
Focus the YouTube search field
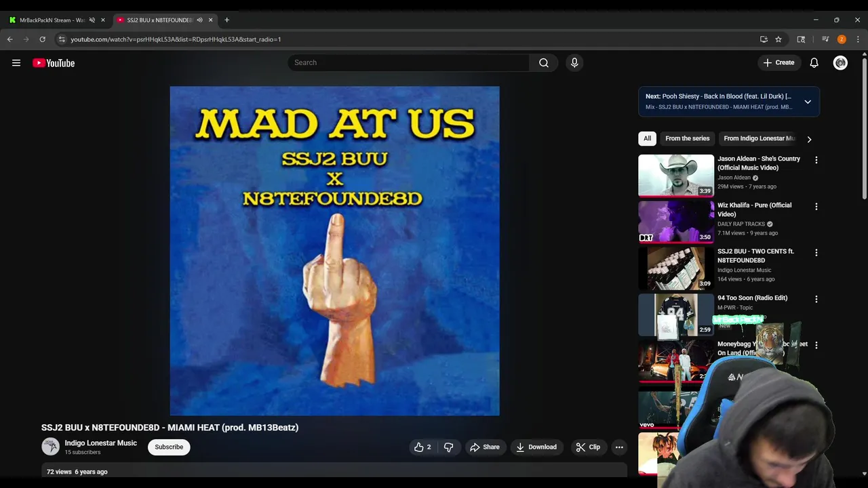pos(408,63)
